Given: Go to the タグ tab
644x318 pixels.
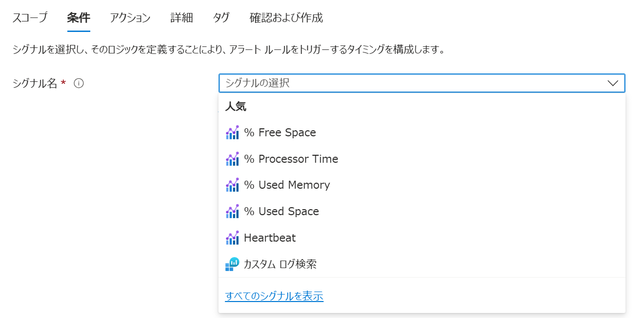Looking at the screenshot, I should 221,18.
